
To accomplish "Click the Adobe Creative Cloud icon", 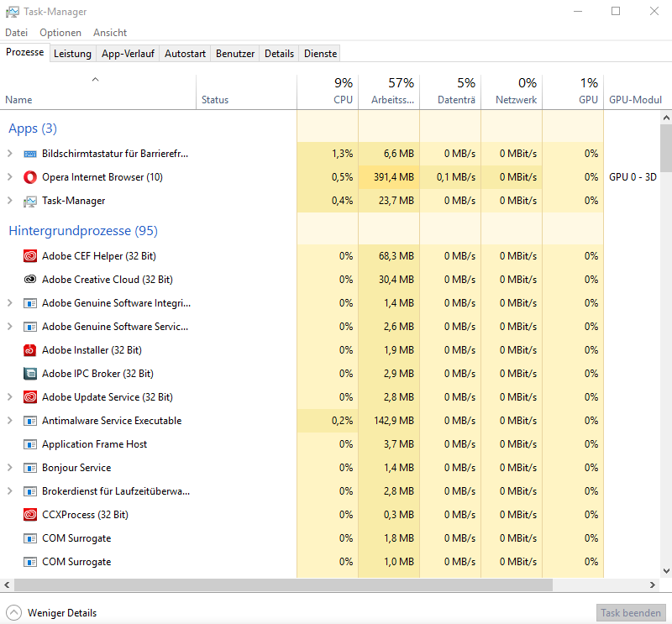I will (x=30, y=280).
